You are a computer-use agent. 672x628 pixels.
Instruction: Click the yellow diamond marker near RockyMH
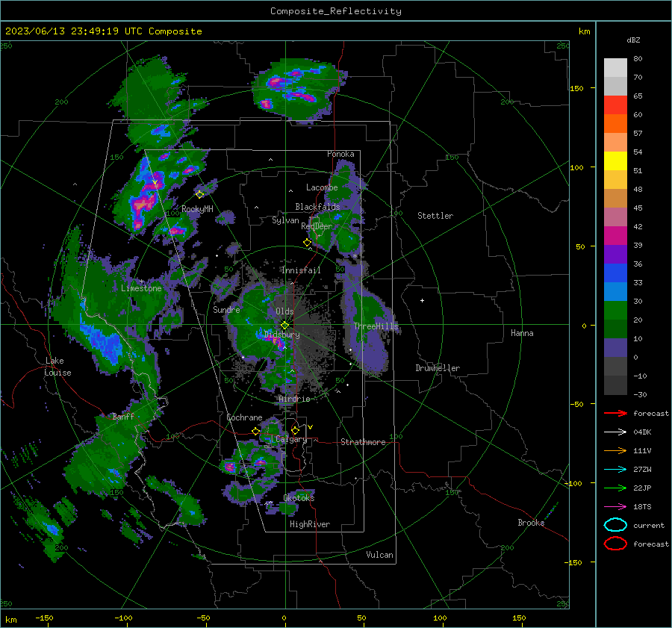click(199, 195)
